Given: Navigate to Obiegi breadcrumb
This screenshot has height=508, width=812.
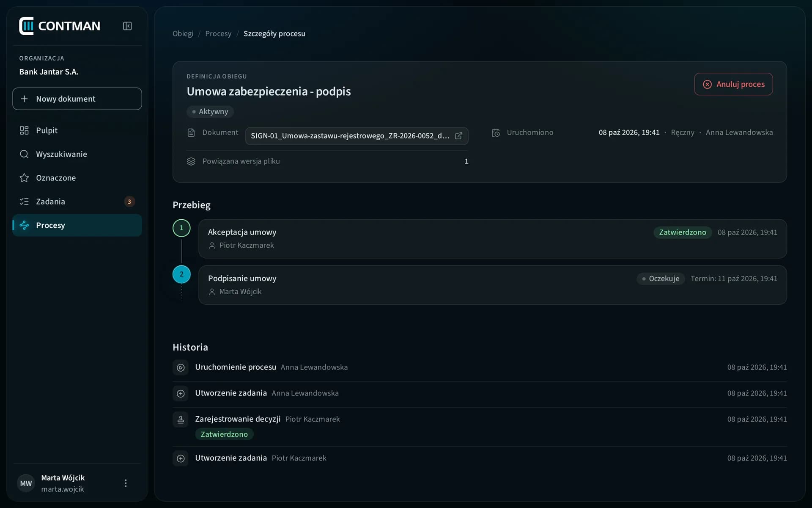Looking at the screenshot, I should [x=183, y=33].
